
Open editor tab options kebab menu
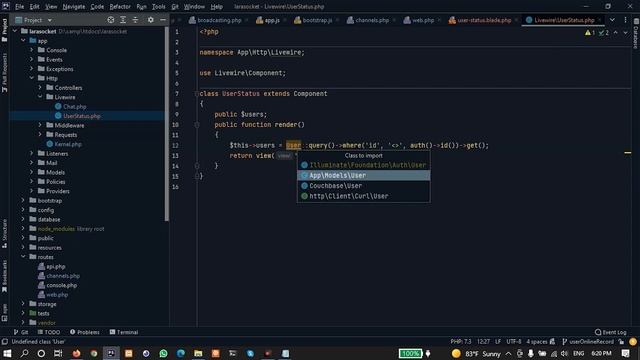625,20
